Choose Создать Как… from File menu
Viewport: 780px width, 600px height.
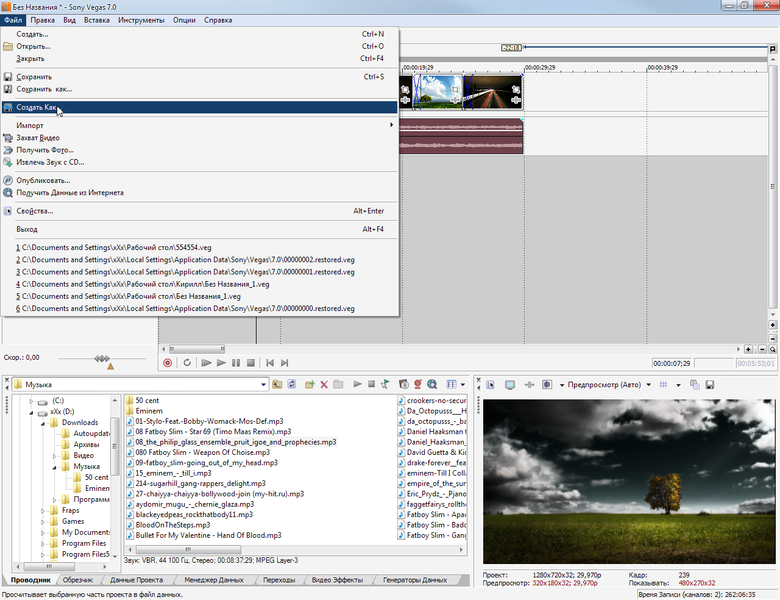click(x=199, y=107)
